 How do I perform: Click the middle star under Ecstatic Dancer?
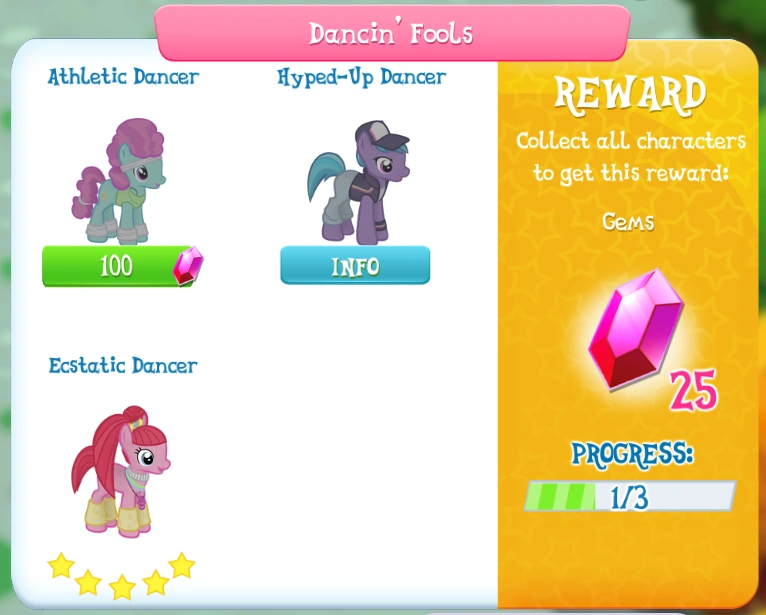coord(122,587)
